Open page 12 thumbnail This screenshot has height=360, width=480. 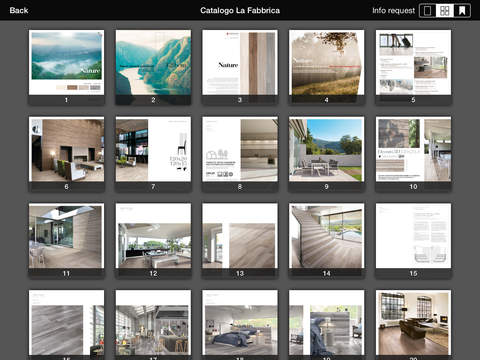click(x=153, y=236)
